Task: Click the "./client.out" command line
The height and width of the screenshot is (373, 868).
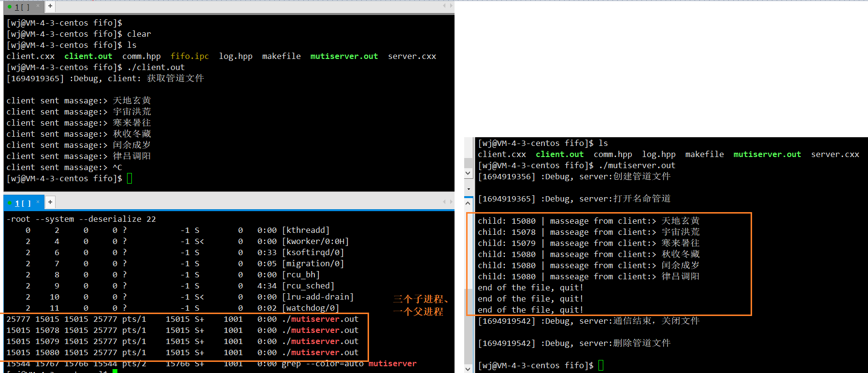Action: tap(95, 67)
